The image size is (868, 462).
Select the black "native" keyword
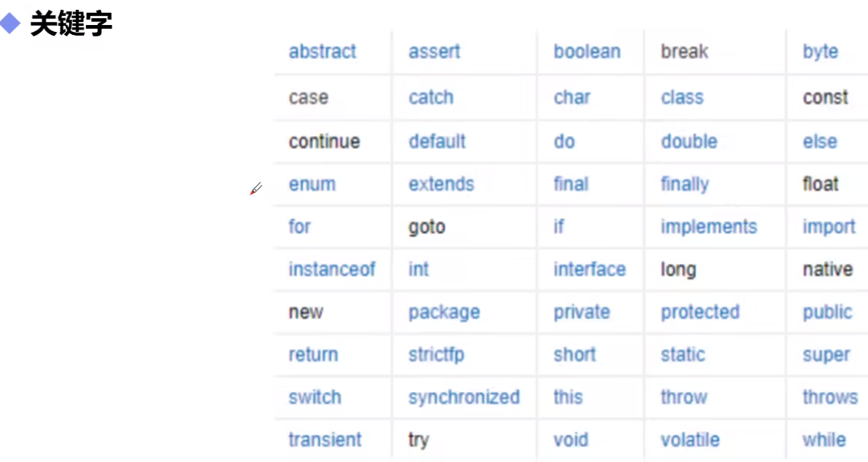[x=828, y=269]
